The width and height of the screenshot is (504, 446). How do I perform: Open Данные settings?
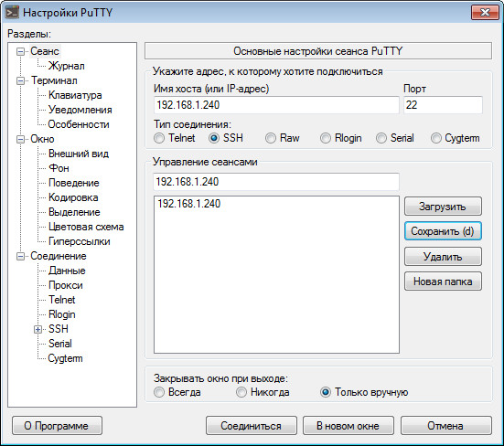pos(67,271)
